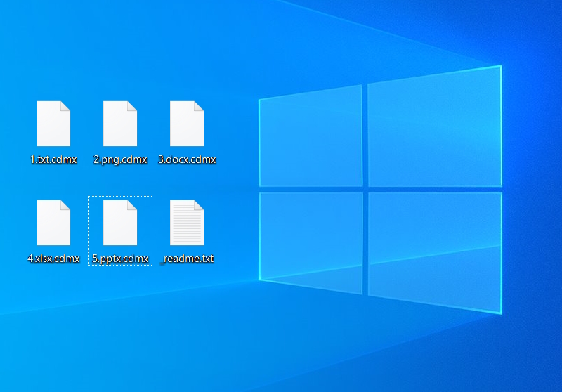Click the filename label 1.txt.cdmx

click(x=53, y=159)
